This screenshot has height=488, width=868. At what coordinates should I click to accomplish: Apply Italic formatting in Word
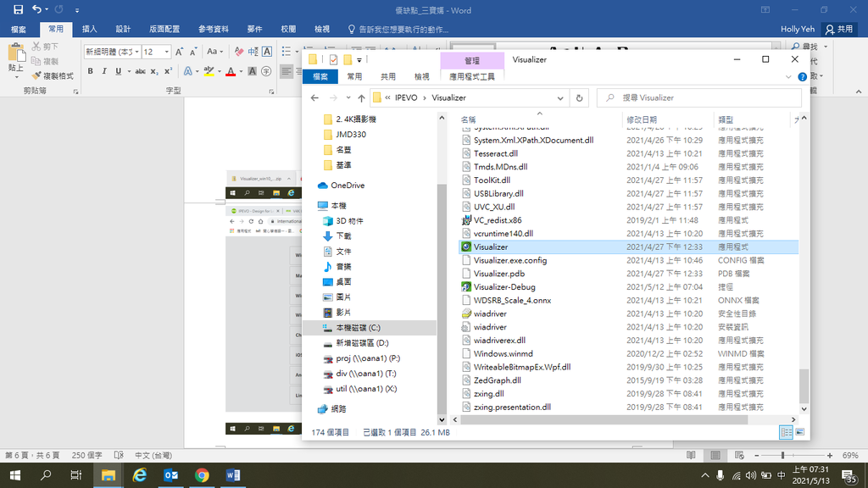(x=104, y=71)
